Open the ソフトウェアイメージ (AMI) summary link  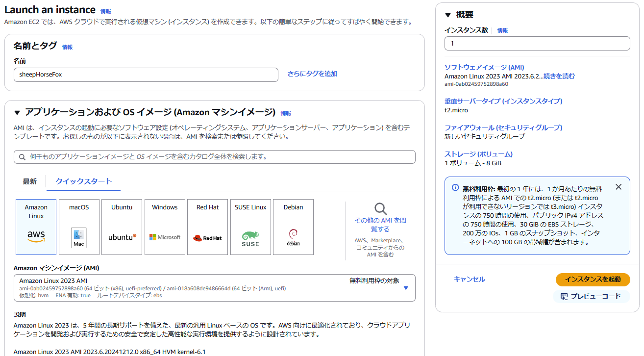[x=484, y=67]
